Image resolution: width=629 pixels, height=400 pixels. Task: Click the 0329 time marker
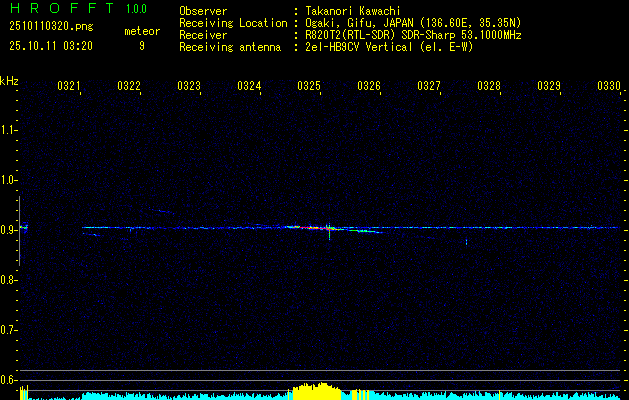tap(549, 85)
